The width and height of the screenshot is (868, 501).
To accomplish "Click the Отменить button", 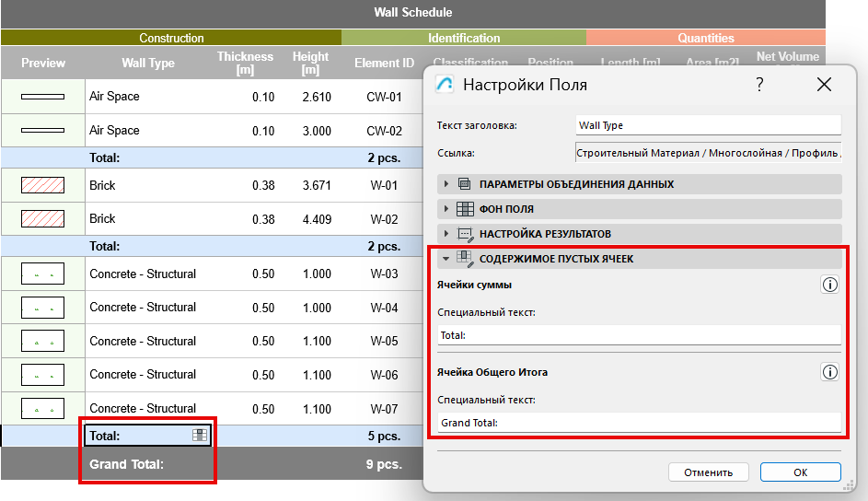I will 708,472.
